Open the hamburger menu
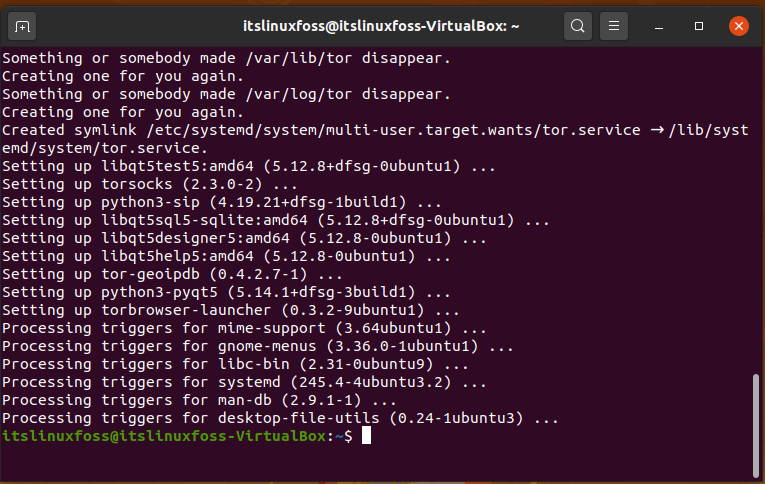This screenshot has height=484, width=765. click(614, 26)
